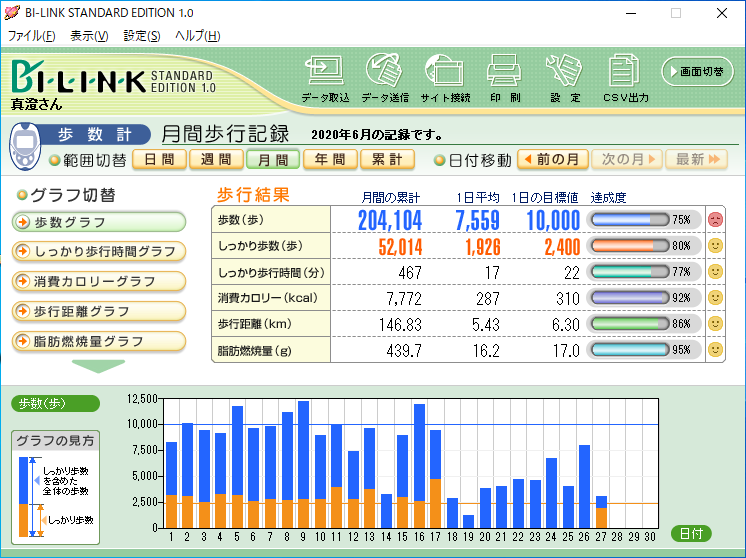
Task: Click the day 9 bar in chart
Action: point(303,464)
